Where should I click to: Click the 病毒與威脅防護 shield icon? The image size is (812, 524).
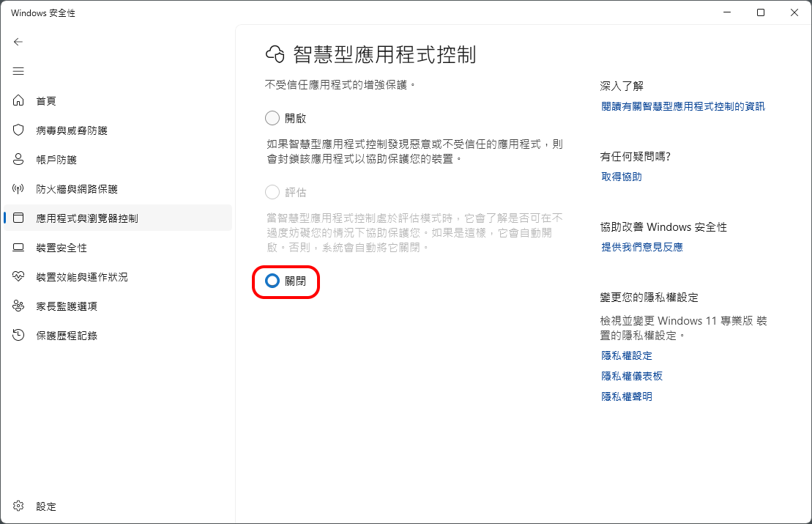tap(18, 130)
